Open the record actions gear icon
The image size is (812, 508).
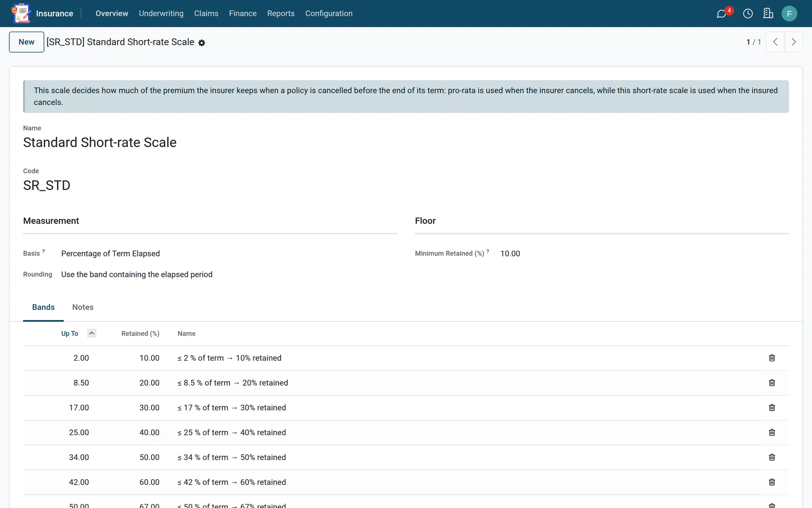[x=202, y=43]
